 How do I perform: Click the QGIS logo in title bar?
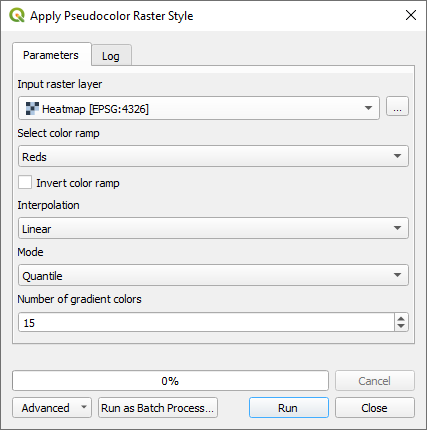pyautogui.click(x=17, y=15)
